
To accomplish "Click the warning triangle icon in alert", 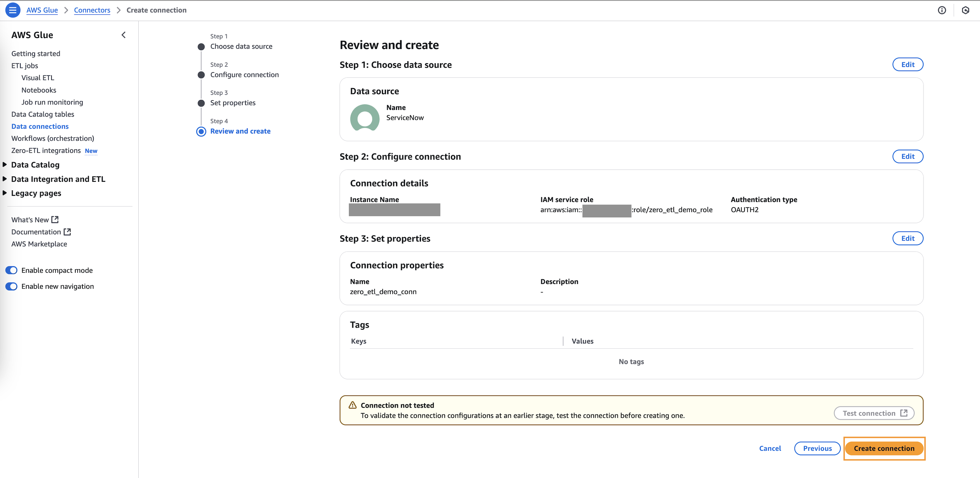I will tap(352, 405).
